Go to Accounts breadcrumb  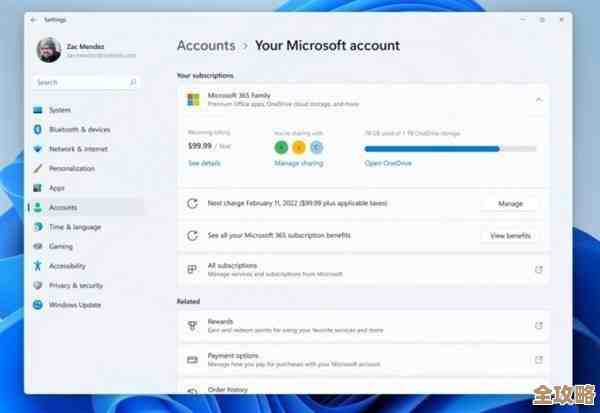206,46
